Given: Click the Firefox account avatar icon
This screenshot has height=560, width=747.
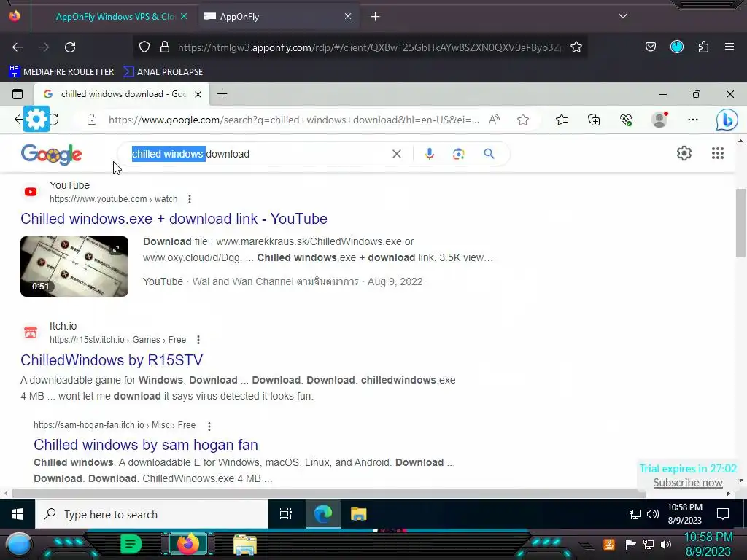Looking at the screenshot, I should click(x=677, y=47).
